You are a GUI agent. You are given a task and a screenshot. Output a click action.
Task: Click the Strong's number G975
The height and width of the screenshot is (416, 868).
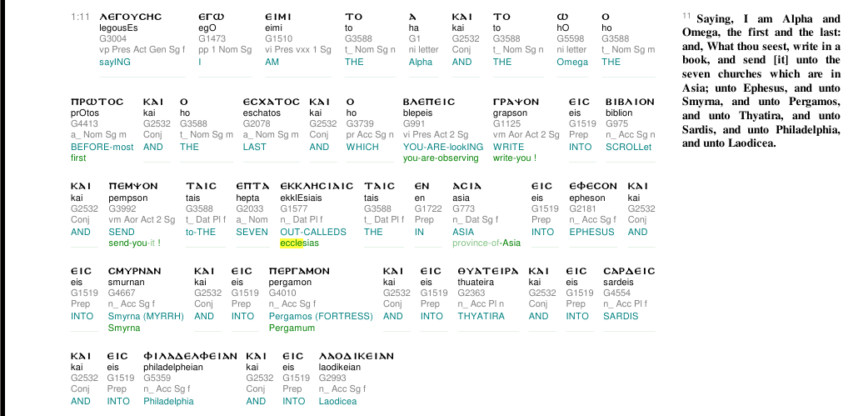[617, 124]
